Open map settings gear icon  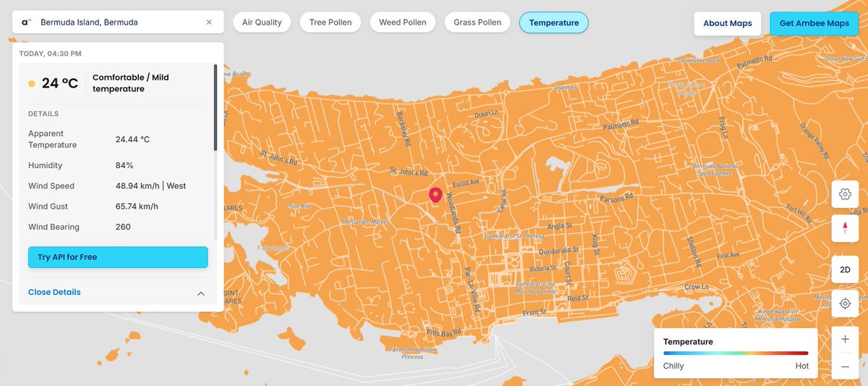[845, 194]
